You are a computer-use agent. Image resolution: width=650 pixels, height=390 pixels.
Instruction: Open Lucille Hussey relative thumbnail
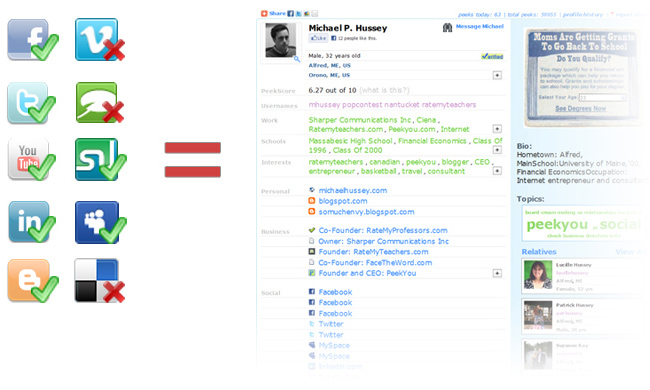tap(538, 275)
